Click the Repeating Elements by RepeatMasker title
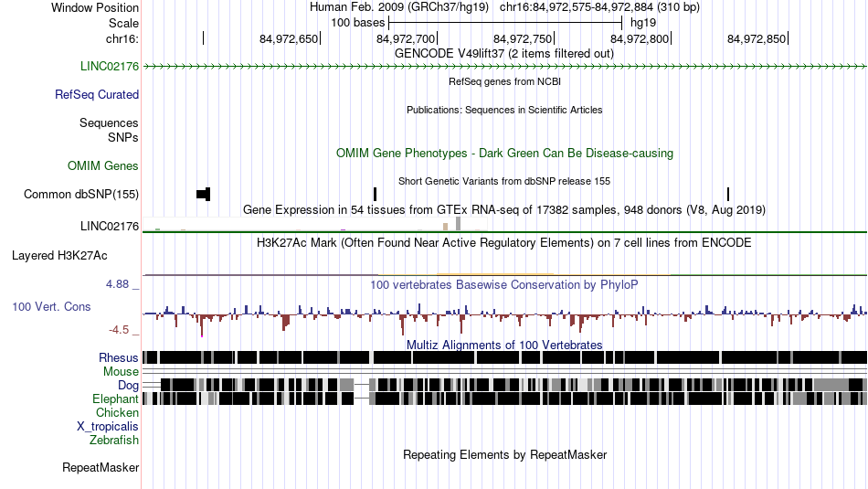868x489 pixels. pos(504,454)
